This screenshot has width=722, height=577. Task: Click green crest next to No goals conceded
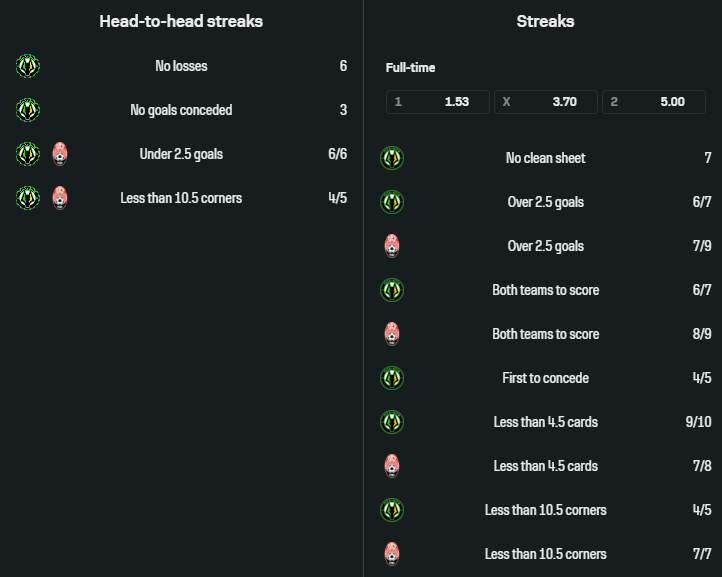coord(28,110)
